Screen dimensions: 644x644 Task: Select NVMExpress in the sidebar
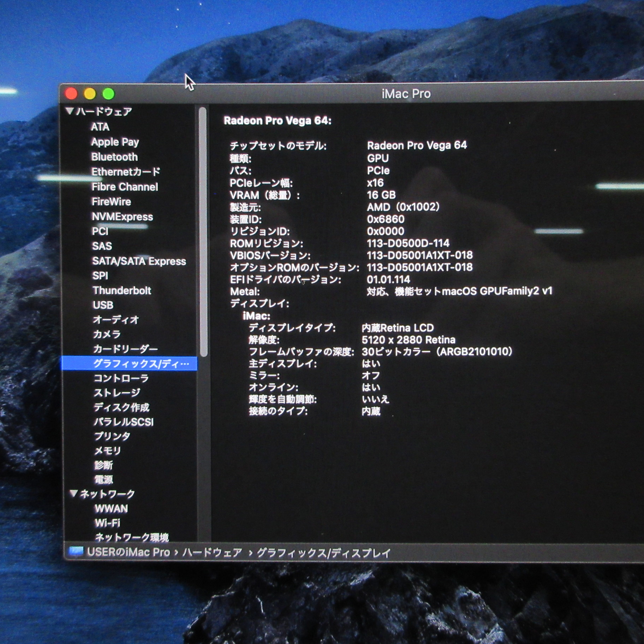point(122,216)
